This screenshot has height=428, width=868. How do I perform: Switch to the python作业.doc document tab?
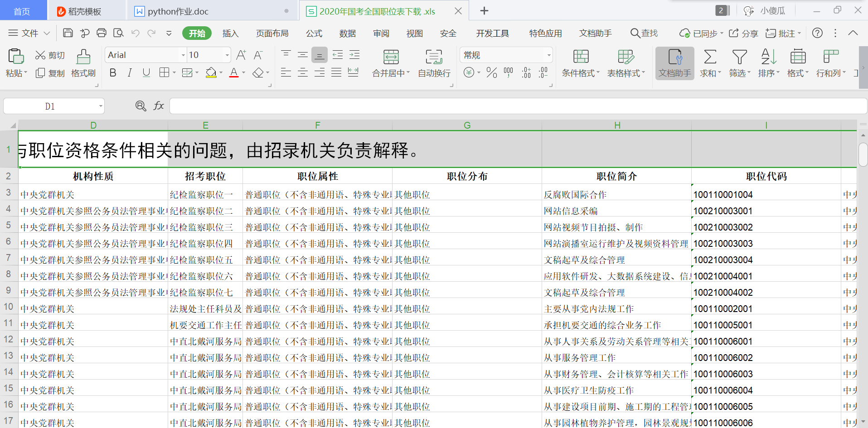178,11
